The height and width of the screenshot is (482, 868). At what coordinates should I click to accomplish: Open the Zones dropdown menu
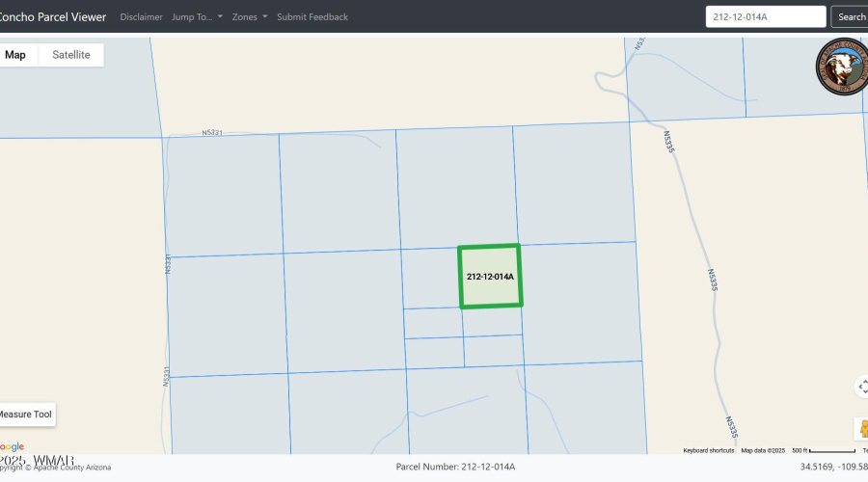click(x=250, y=17)
